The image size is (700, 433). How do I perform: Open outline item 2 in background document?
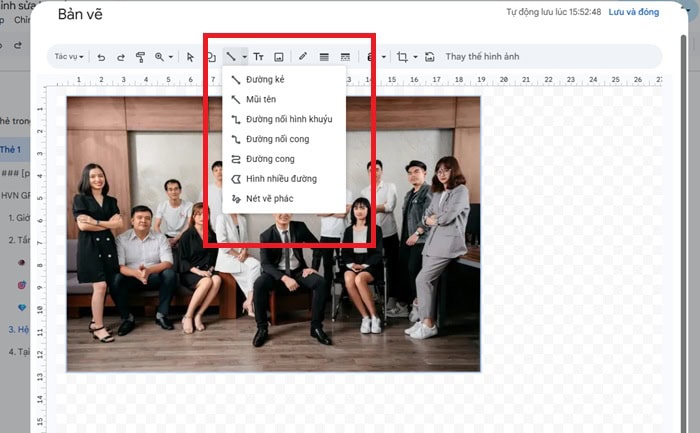click(x=19, y=240)
